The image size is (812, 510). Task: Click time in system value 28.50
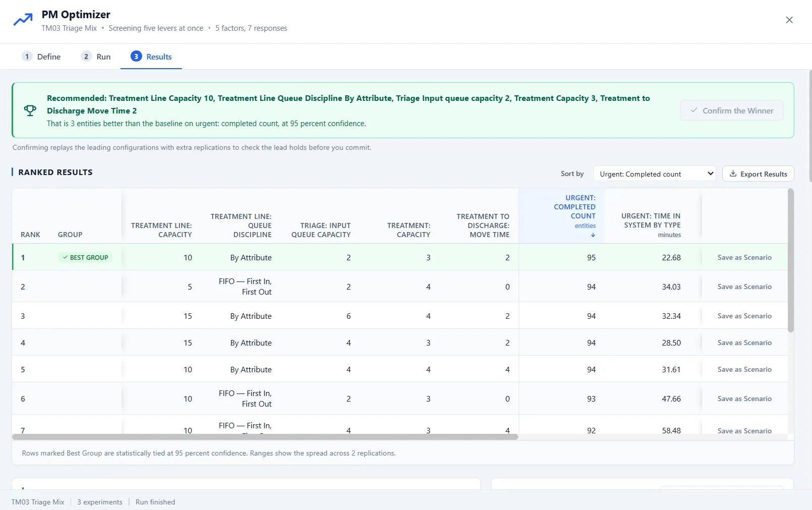coord(671,343)
